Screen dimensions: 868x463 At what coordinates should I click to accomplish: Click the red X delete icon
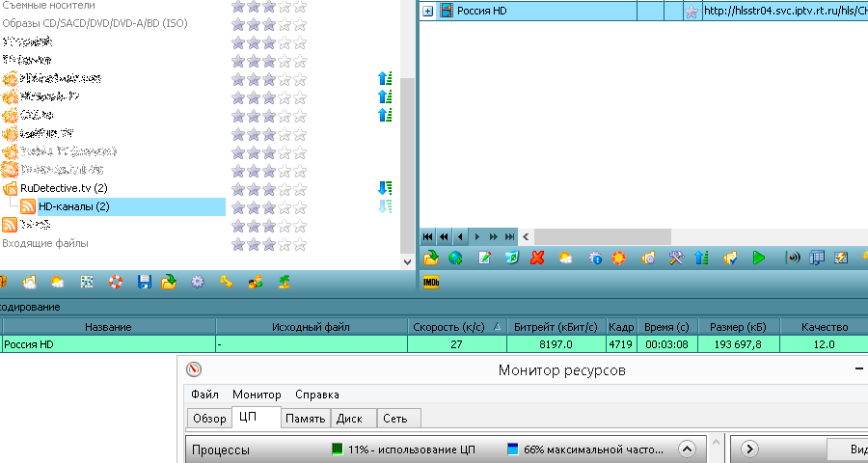[537, 258]
